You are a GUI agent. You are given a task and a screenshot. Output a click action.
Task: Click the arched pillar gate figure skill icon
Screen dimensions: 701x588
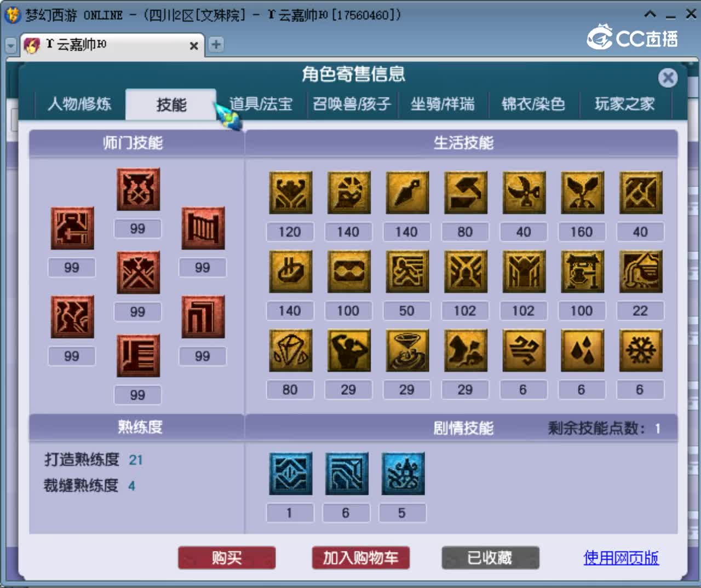(524, 272)
